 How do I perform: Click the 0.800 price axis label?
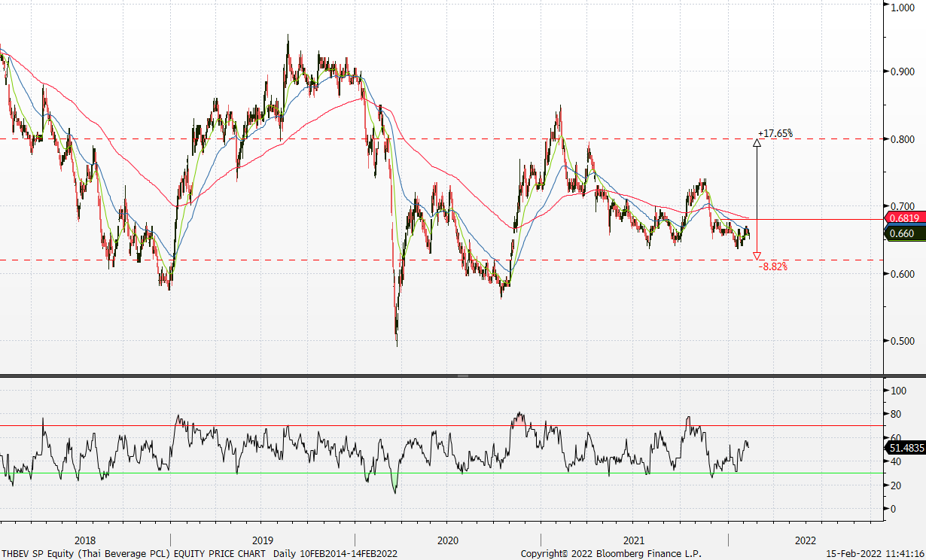(902, 139)
